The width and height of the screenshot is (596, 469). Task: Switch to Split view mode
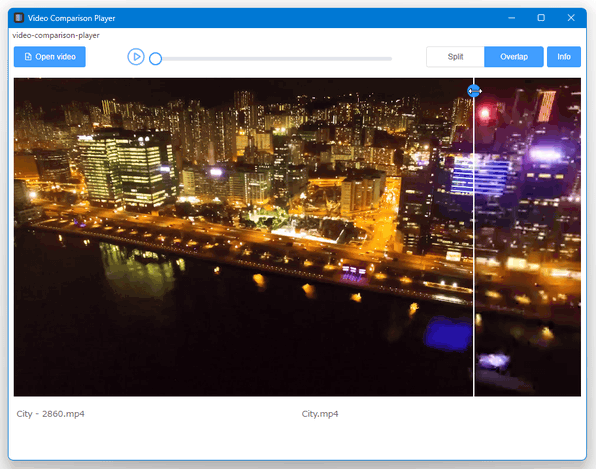tap(455, 57)
